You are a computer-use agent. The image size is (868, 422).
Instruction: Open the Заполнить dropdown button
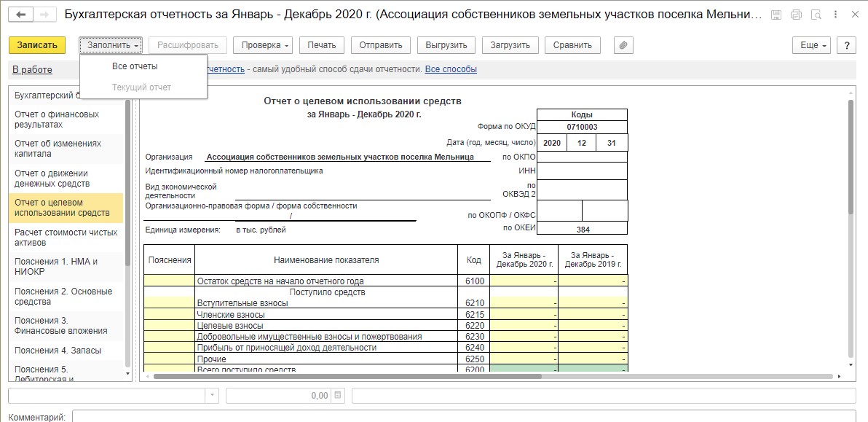tap(111, 45)
